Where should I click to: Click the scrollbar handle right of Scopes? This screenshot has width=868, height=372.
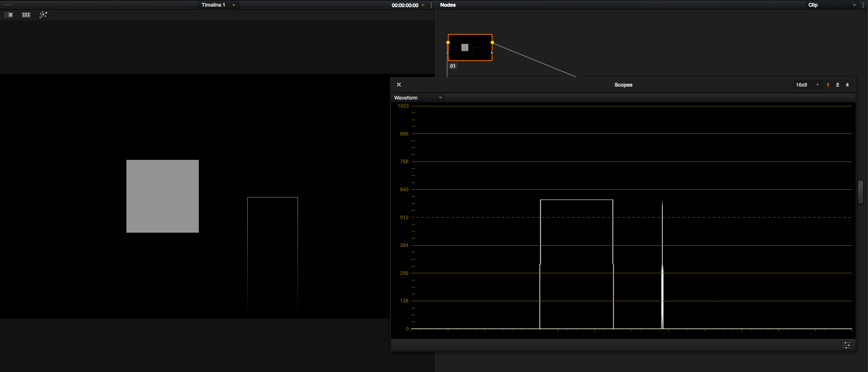click(x=860, y=192)
